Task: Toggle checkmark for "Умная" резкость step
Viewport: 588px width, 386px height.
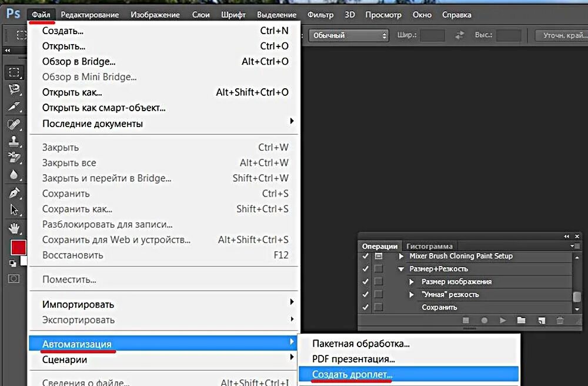Action: [365, 294]
